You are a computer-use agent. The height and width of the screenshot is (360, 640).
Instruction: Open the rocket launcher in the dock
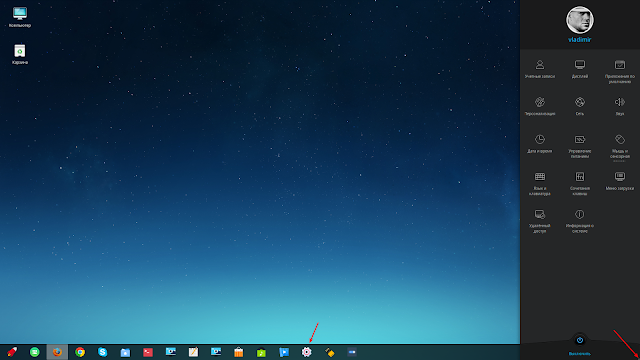pos(12,352)
